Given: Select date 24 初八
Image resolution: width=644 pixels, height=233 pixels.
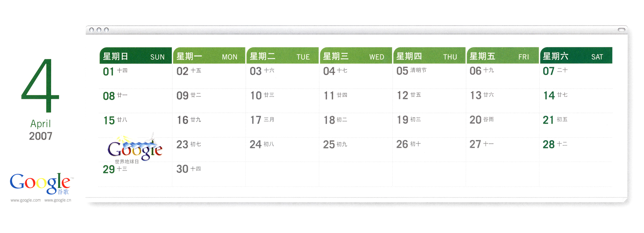Looking at the screenshot, I should pos(262,144).
